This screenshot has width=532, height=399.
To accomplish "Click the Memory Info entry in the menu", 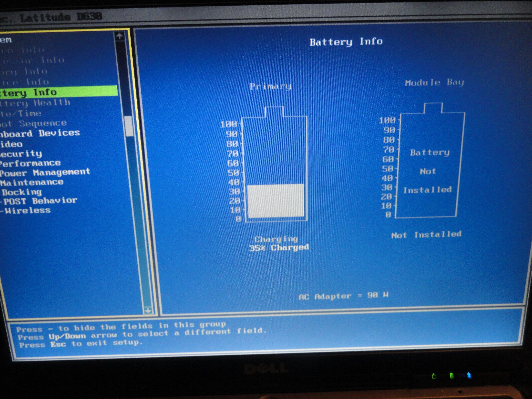I will pyautogui.click(x=24, y=72).
